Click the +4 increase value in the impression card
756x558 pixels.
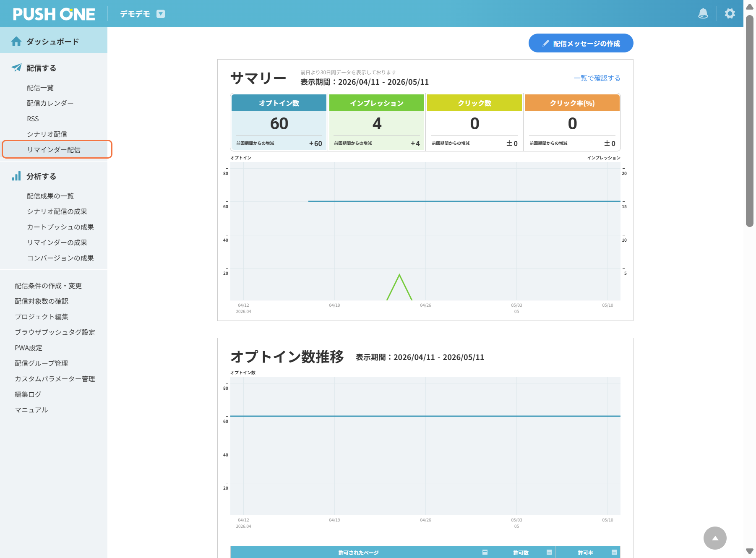[x=415, y=143]
